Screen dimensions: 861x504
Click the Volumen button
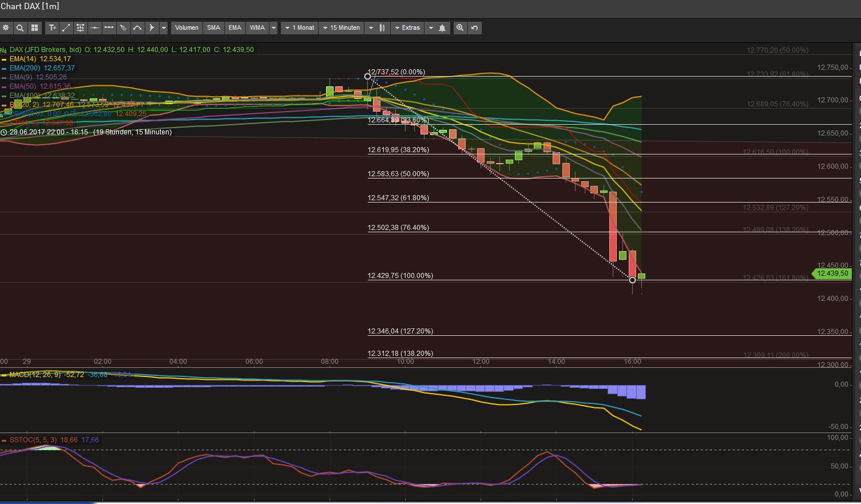187,27
